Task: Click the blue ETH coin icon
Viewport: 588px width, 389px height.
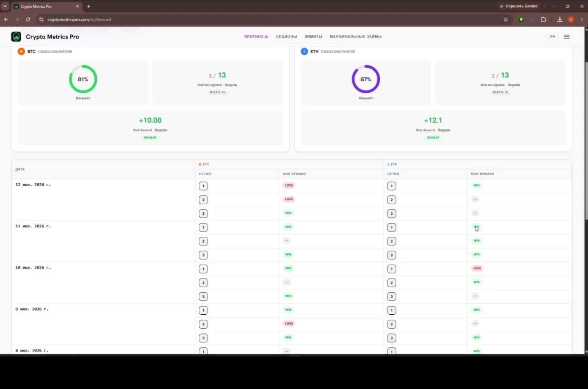Action: (x=304, y=51)
